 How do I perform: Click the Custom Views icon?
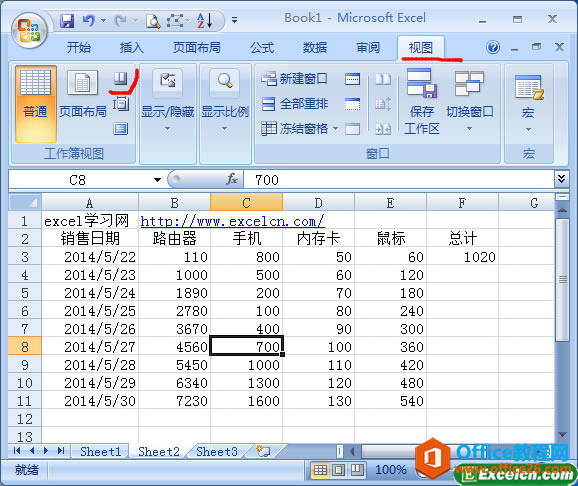(x=121, y=104)
